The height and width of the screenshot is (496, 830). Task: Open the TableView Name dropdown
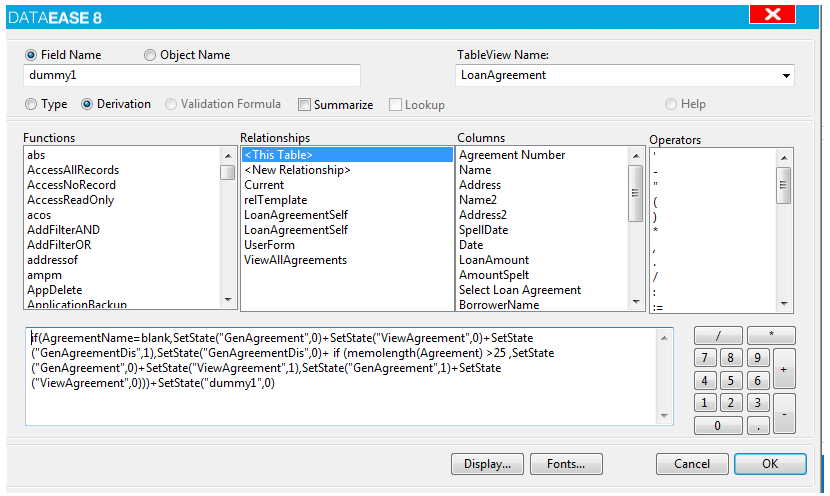coord(786,76)
